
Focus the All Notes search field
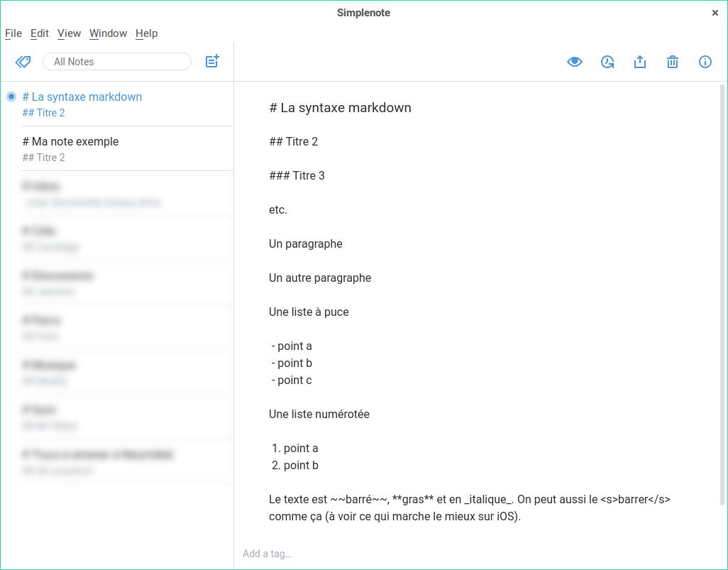117,62
